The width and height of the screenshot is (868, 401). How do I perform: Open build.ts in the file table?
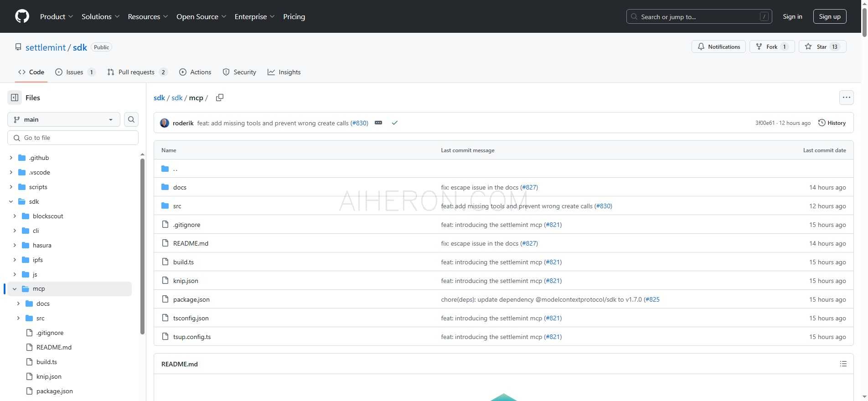pyautogui.click(x=183, y=262)
